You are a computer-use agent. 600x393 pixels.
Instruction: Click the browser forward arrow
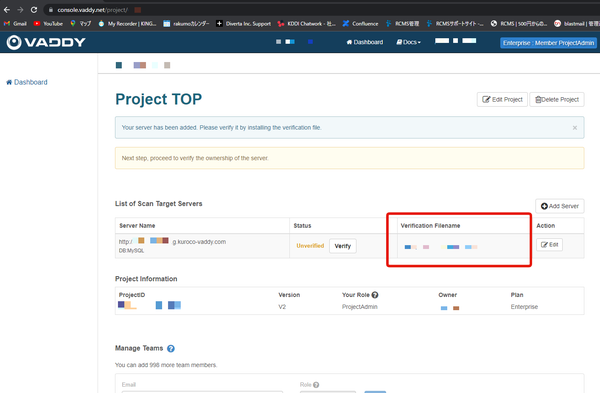20,10
